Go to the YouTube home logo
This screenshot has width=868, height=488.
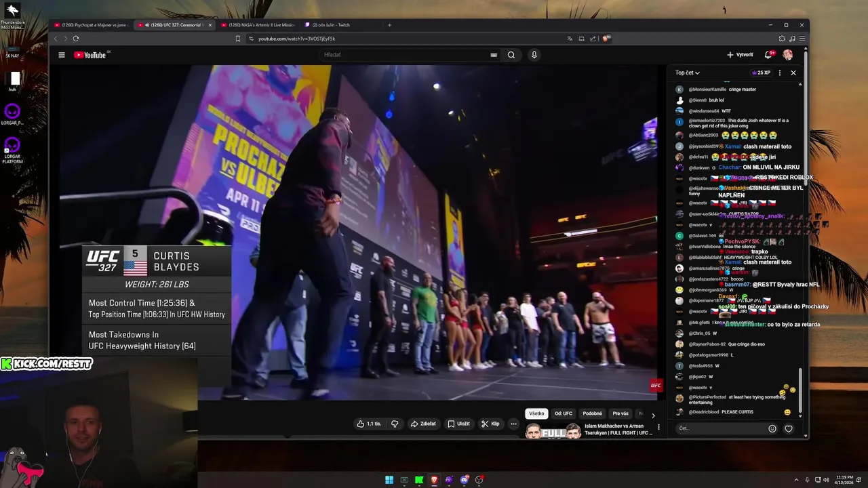click(x=90, y=55)
